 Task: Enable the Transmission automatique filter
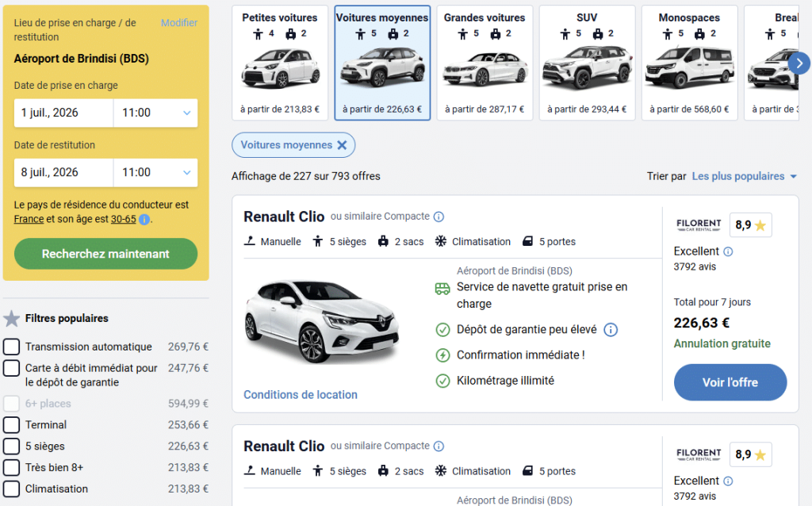pyautogui.click(x=11, y=347)
